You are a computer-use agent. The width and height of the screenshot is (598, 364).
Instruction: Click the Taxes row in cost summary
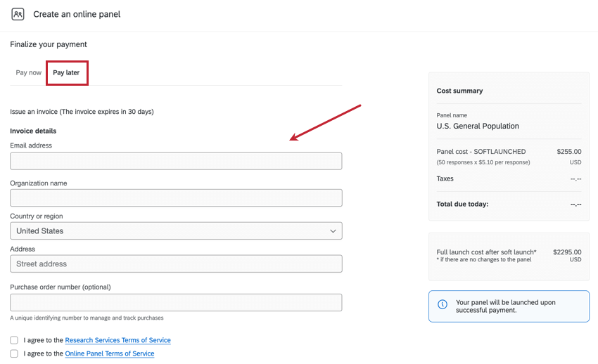pyautogui.click(x=445, y=178)
